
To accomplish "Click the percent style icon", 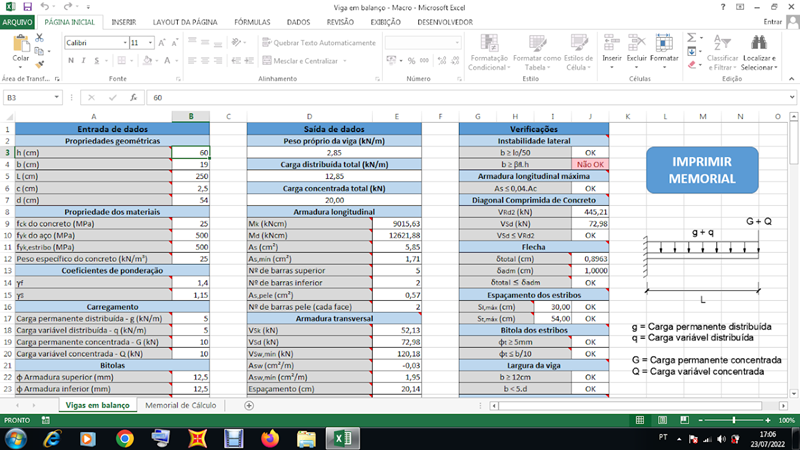I will click(411, 61).
